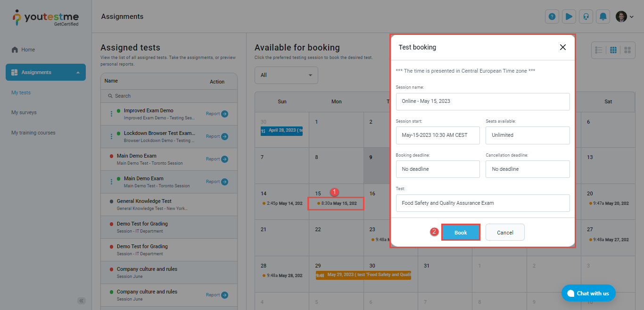
Task: Open three-dot menu for Lockdown Browser Test
Action: click(112, 136)
